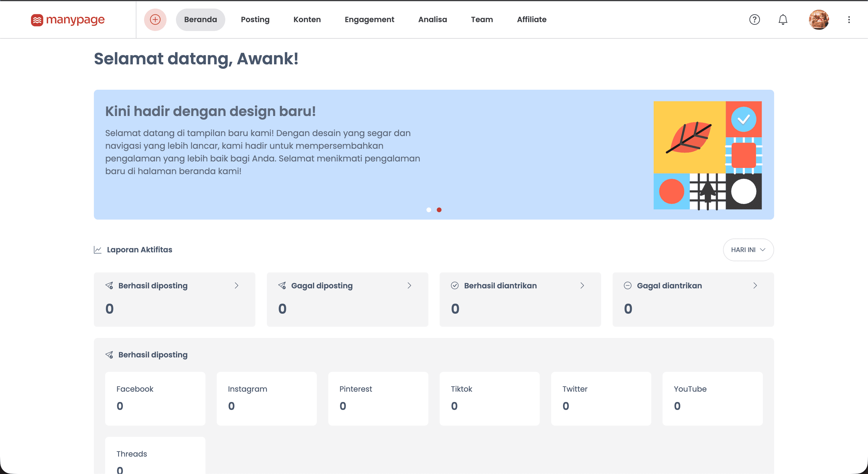
Task: Open the Affiliate menu
Action: [x=532, y=19]
